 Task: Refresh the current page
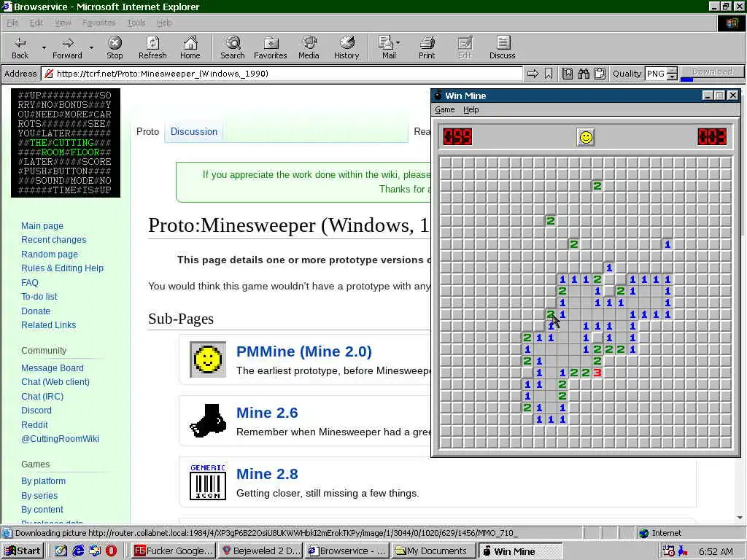point(152,48)
